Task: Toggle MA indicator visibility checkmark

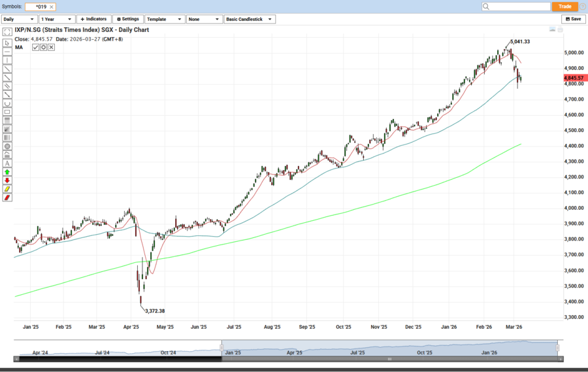Action: coord(36,47)
